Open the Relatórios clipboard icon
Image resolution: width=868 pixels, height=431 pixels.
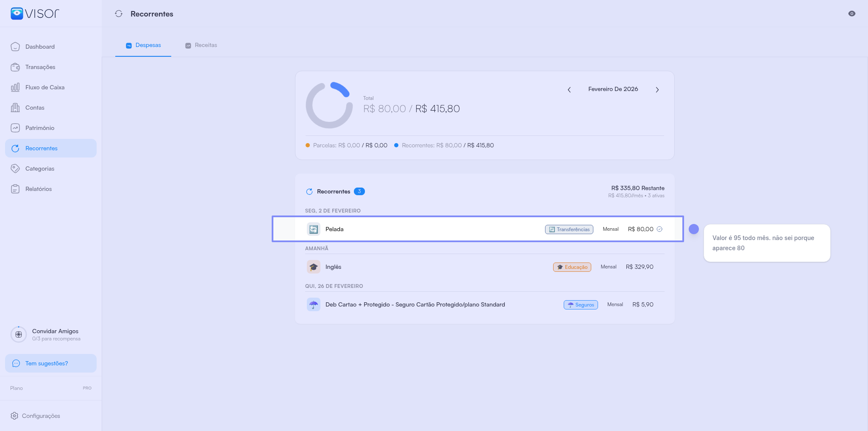point(15,189)
